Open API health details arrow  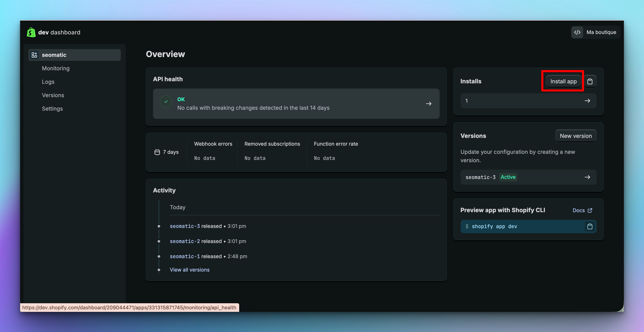pyautogui.click(x=428, y=104)
